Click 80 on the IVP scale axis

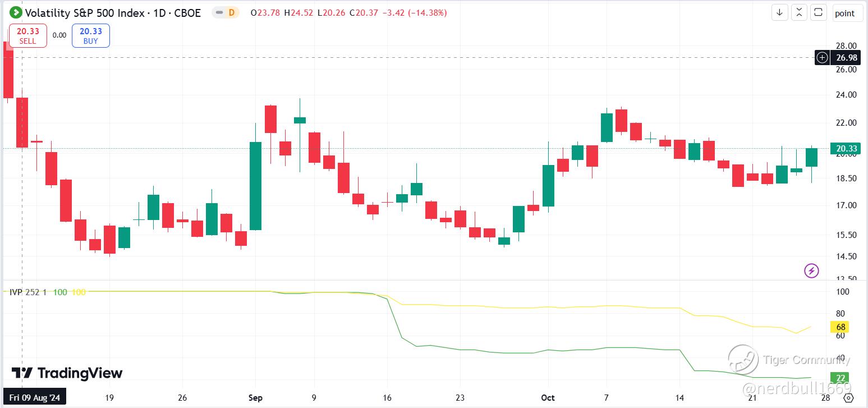[x=841, y=314]
